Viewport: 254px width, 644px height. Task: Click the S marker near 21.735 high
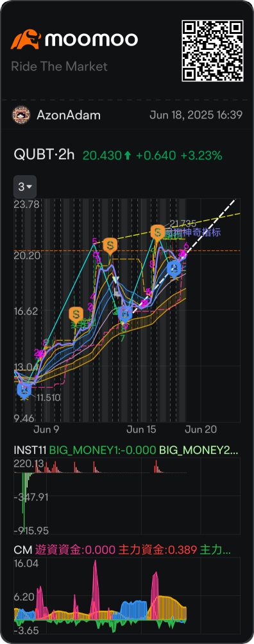(157, 232)
